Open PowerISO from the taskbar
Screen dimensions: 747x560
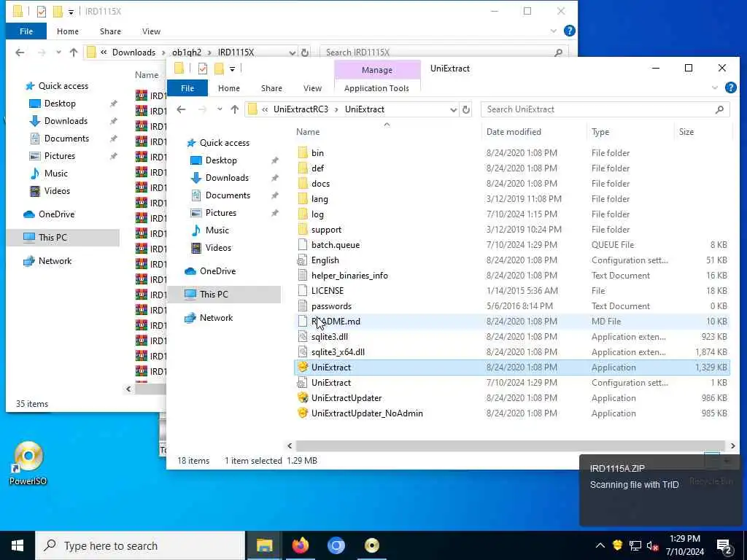[371, 545]
